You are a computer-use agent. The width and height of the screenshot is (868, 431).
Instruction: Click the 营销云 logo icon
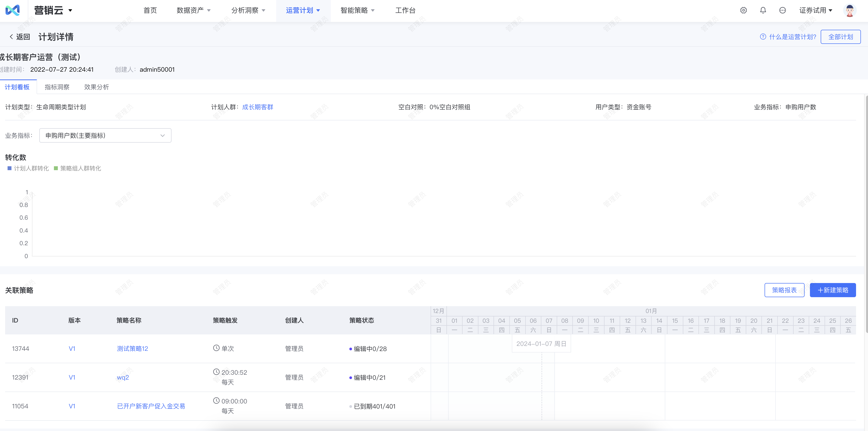pyautogui.click(x=12, y=10)
